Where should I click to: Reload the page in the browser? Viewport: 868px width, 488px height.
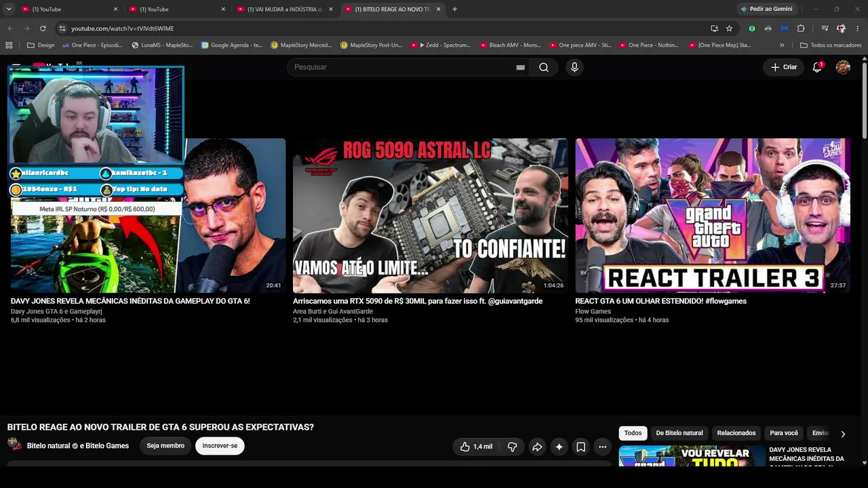point(43,28)
